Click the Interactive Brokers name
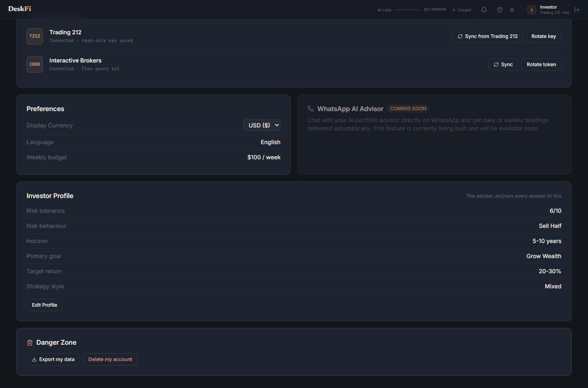 [x=76, y=60]
